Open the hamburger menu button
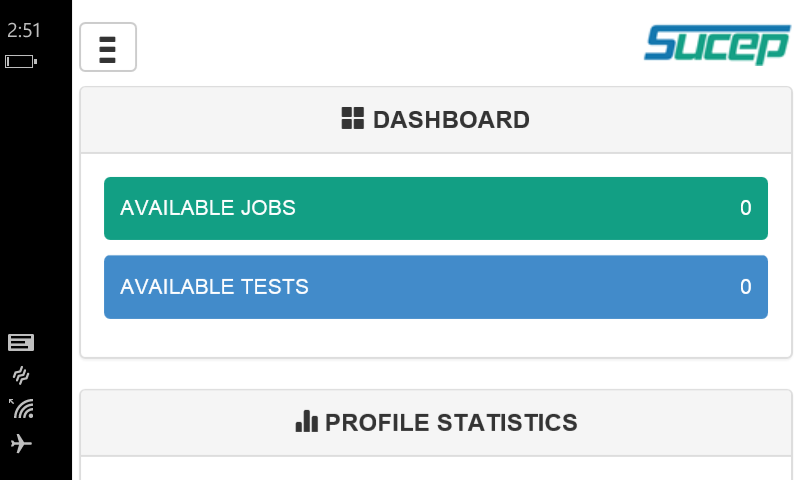 click(108, 47)
